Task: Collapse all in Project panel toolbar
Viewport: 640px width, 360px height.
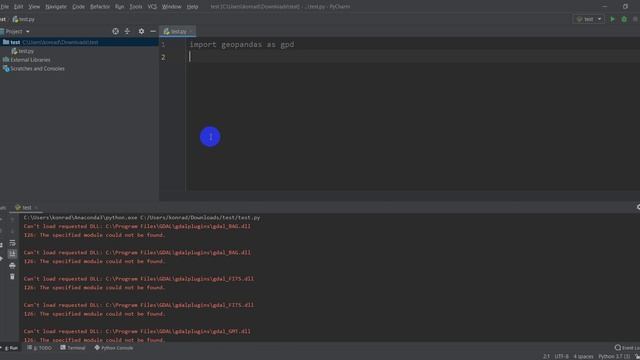Action: (x=127, y=31)
